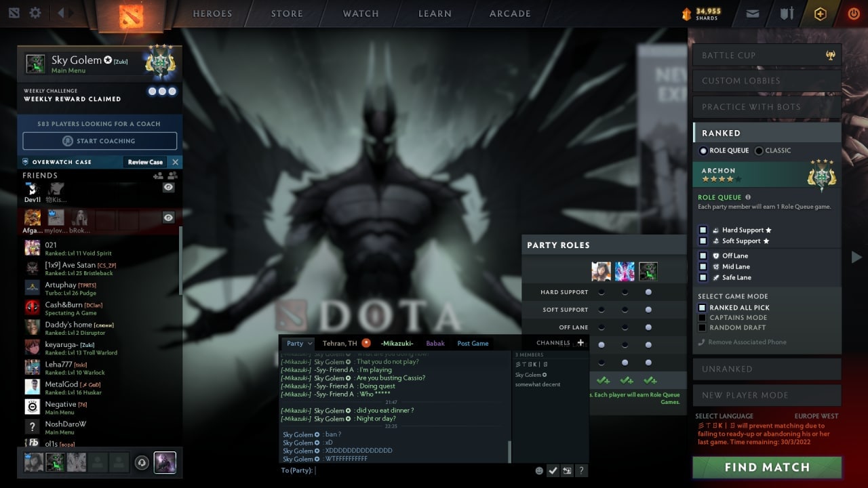
Task: Toggle the Soft Support role checkbox
Action: click(x=703, y=241)
